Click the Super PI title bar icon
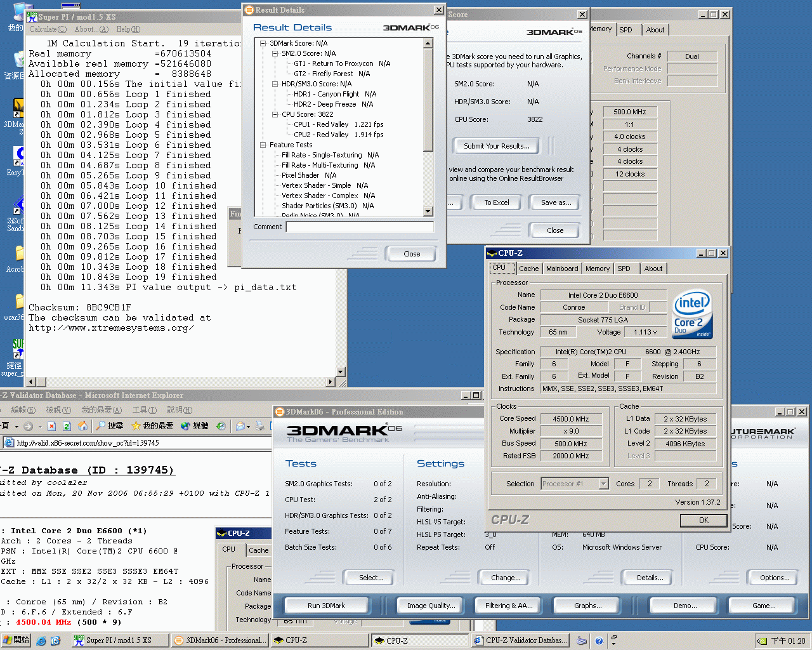Viewport: 812px width, 650px height. [32, 17]
